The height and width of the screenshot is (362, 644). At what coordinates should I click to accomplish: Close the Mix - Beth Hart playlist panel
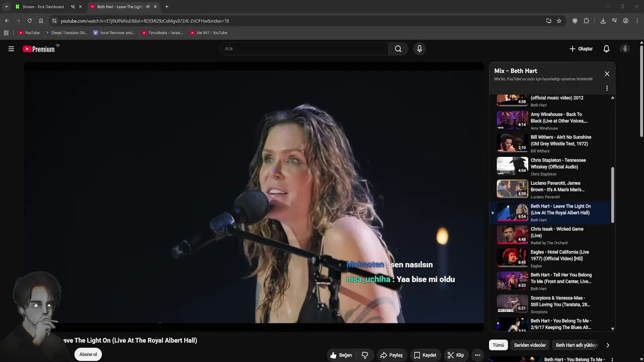[607, 74]
